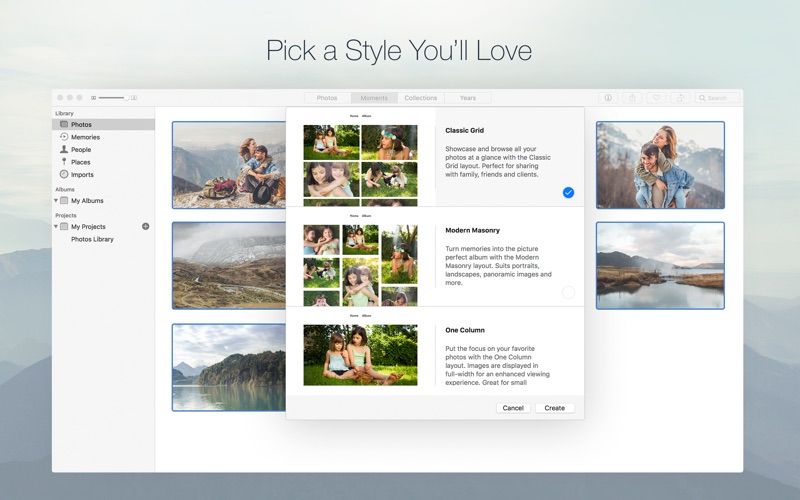Click the Rotate toolbar icon

point(680,98)
